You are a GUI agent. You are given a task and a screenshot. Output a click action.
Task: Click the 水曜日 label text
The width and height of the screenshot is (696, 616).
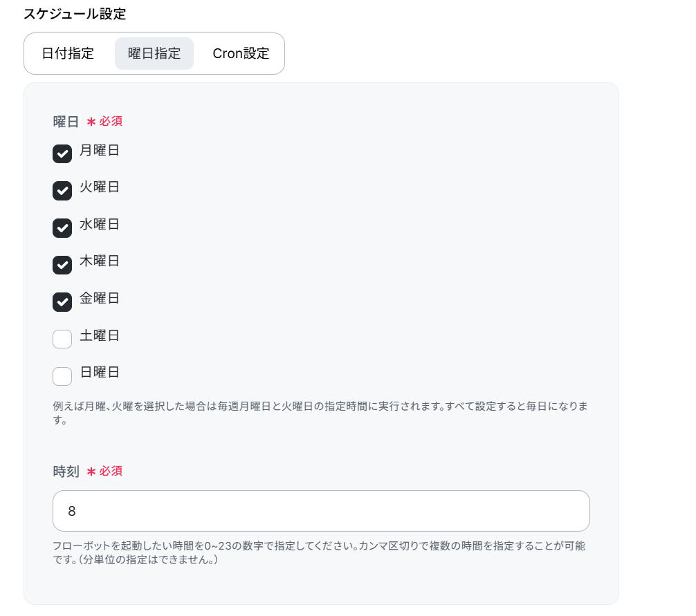pyautogui.click(x=100, y=225)
